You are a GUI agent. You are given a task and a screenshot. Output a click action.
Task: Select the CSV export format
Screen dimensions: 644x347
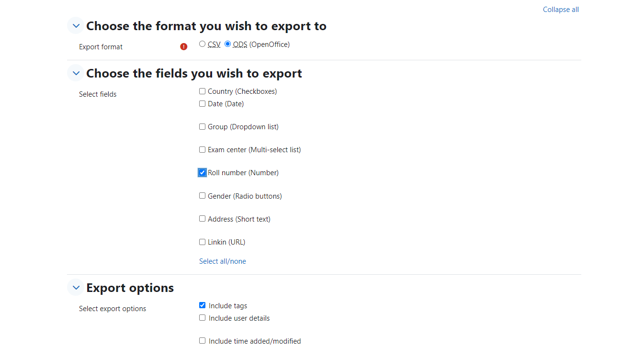coord(202,44)
